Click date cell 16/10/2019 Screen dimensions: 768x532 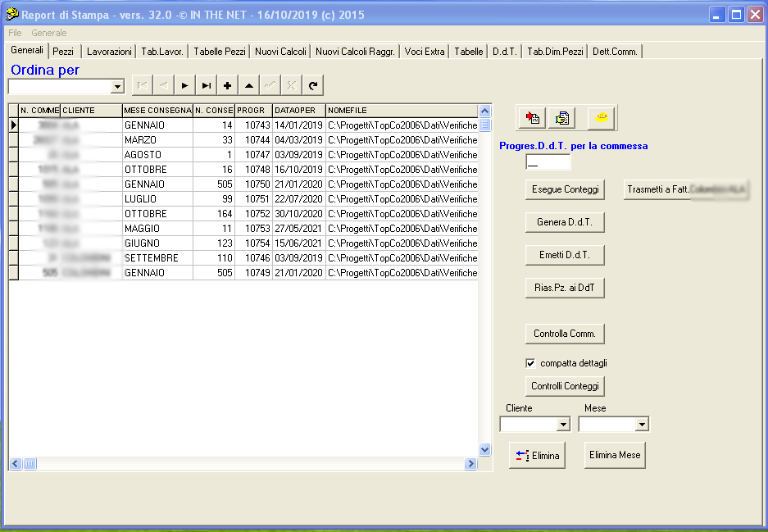pyautogui.click(x=299, y=170)
